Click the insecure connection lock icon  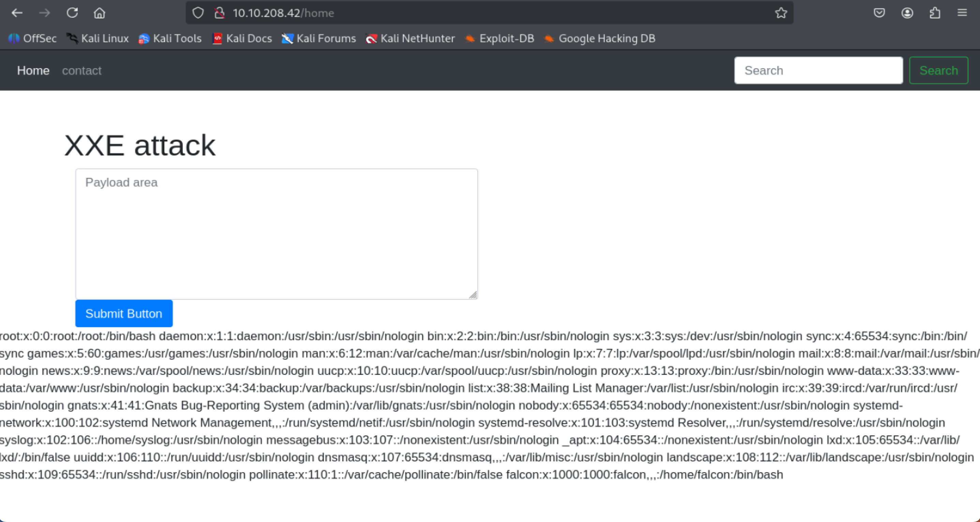(219, 13)
